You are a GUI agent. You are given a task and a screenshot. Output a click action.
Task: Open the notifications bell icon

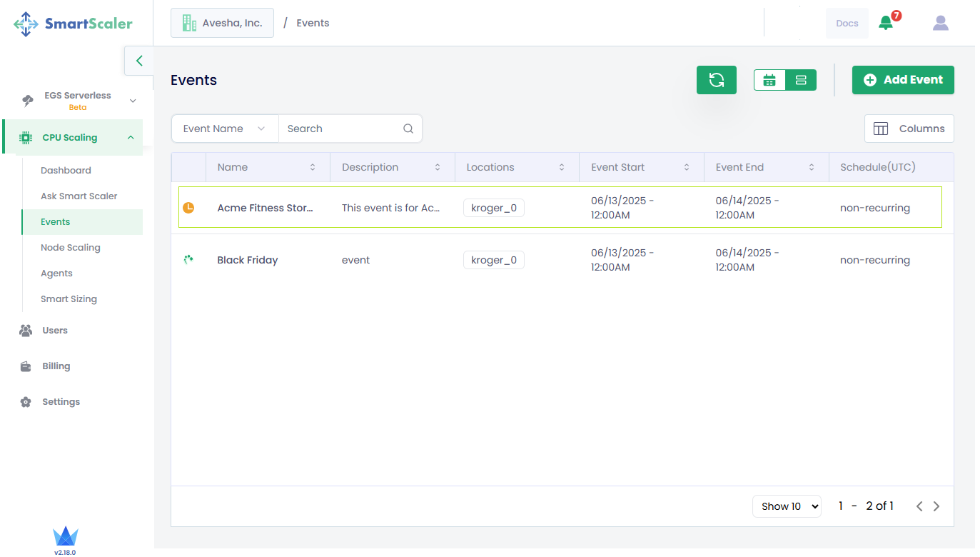886,23
